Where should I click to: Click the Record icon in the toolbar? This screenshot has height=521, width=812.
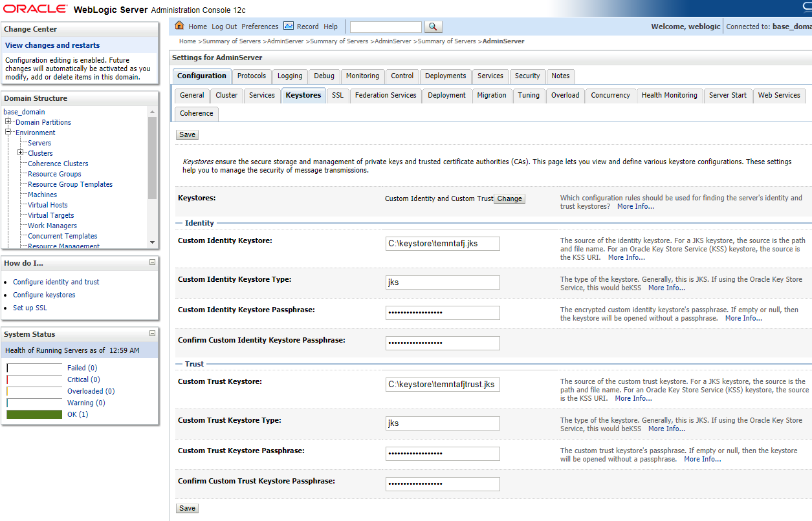click(x=289, y=27)
